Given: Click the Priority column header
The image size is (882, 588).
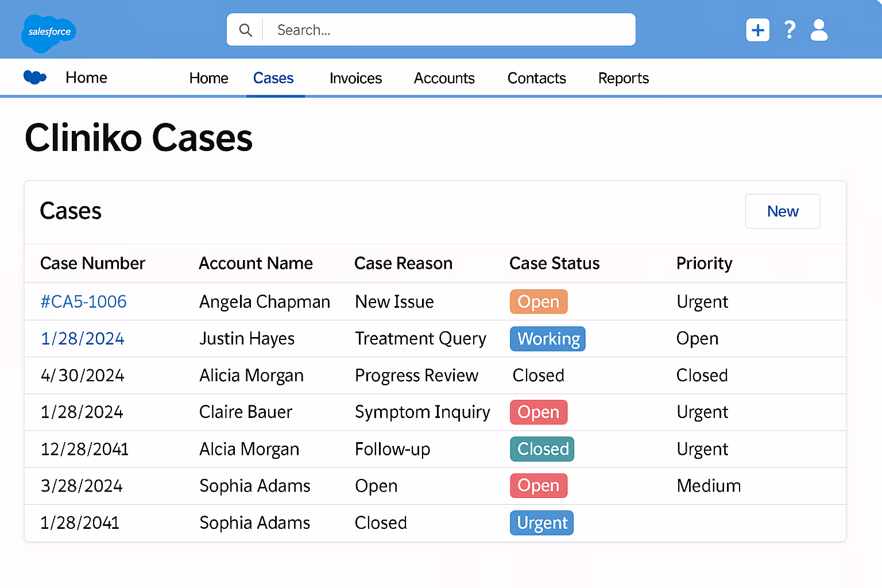Looking at the screenshot, I should pos(704,263).
